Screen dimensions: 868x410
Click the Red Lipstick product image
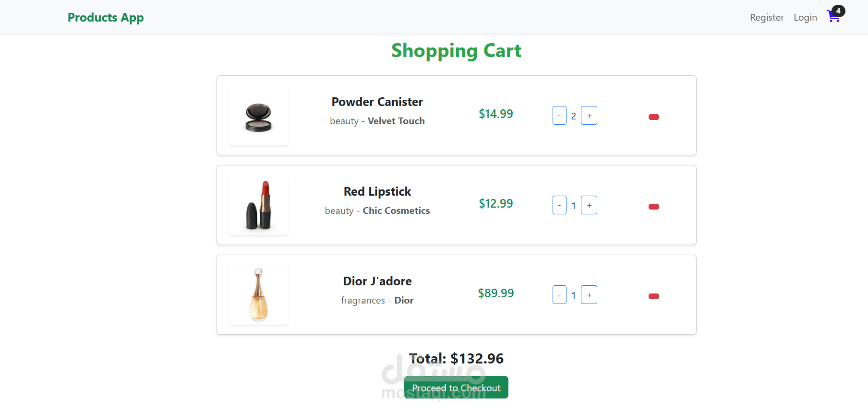tap(258, 205)
